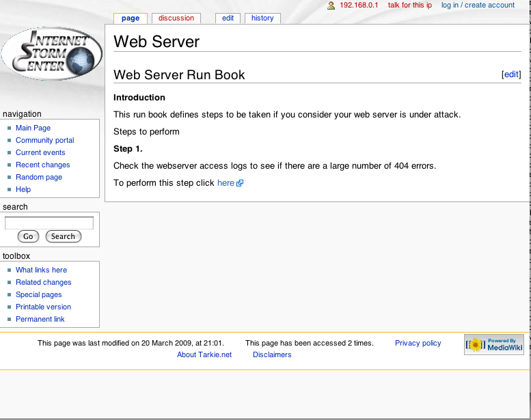
Task: Click external link icon next to 'here'
Action: [240, 184]
